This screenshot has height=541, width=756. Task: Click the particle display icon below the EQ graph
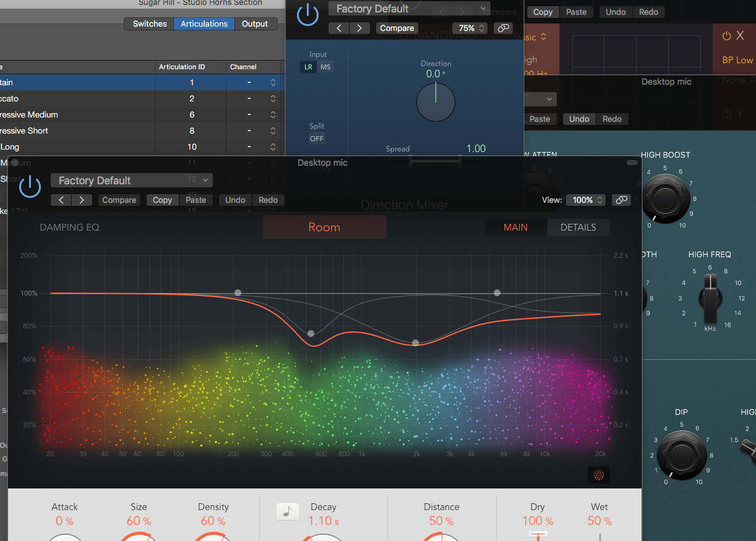point(598,474)
